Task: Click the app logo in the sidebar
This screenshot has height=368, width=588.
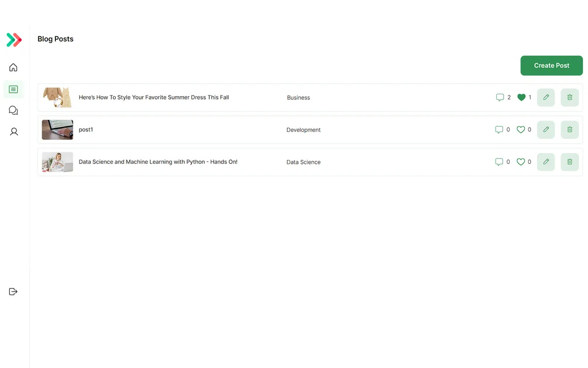Action: (x=14, y=40)
